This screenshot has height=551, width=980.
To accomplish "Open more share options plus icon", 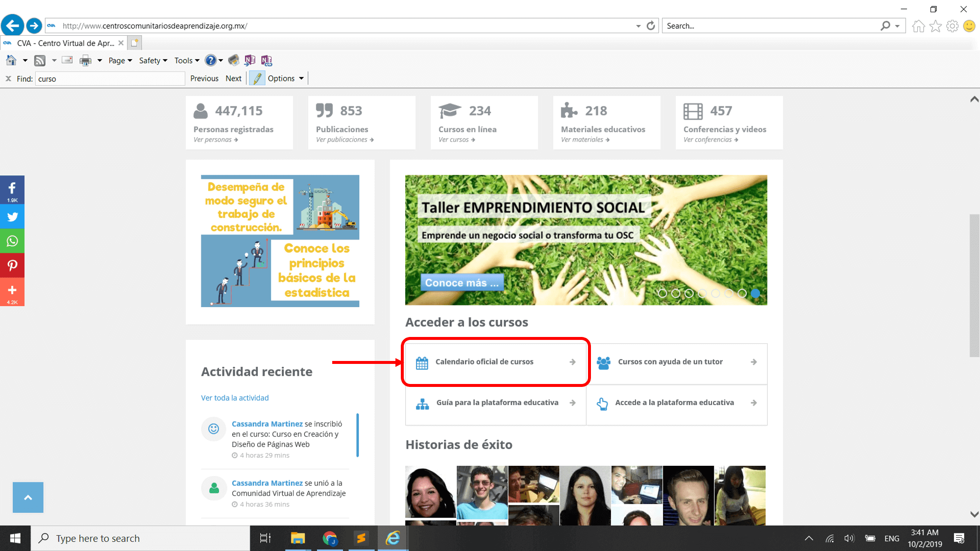I will [12, 292].
